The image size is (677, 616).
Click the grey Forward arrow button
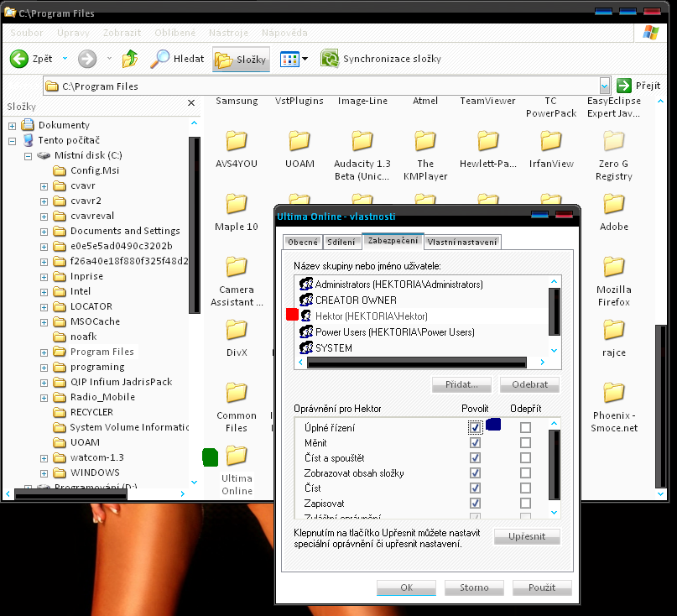click(86, 59)
